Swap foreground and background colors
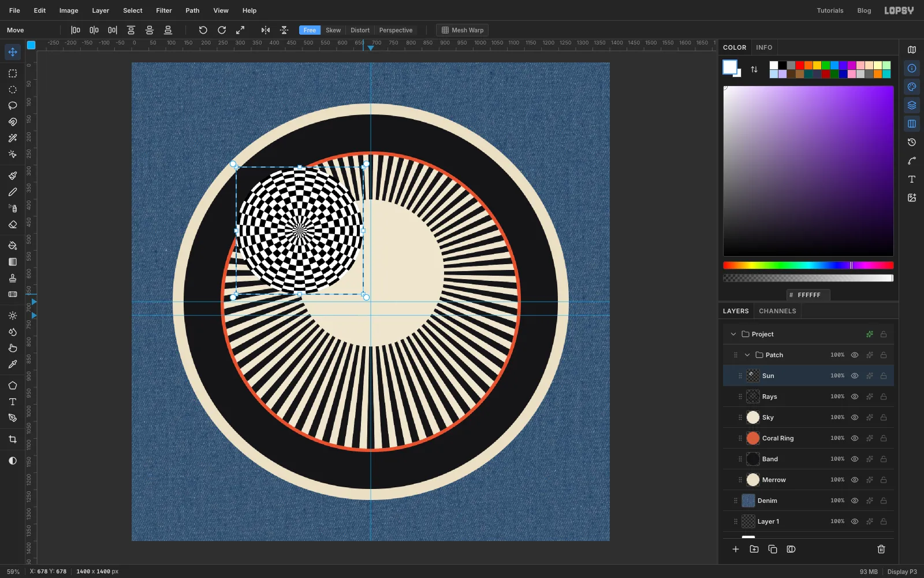The image size is (924, 578). [754, 69]
